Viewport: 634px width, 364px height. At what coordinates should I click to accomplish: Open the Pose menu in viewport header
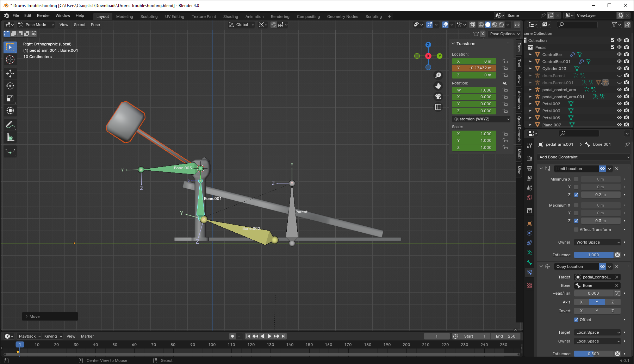[x=95, y=25]
